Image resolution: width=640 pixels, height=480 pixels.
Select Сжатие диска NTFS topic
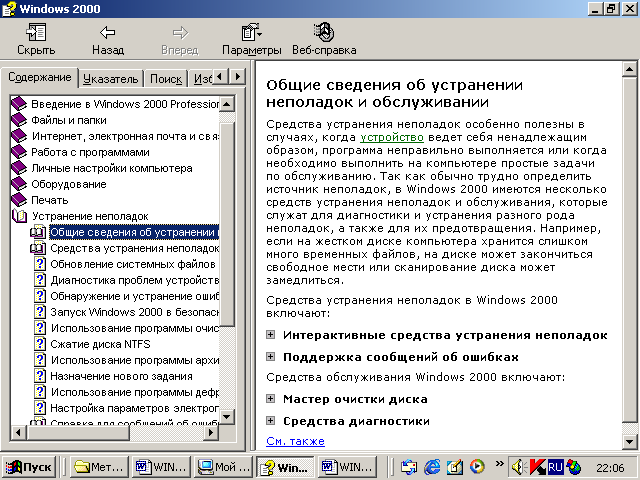point(100,344)
